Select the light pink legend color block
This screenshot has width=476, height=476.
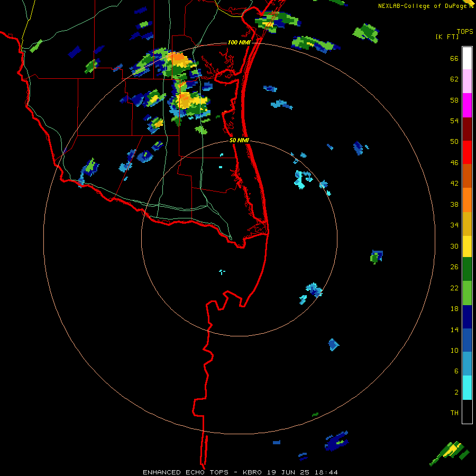click(467, 81)
